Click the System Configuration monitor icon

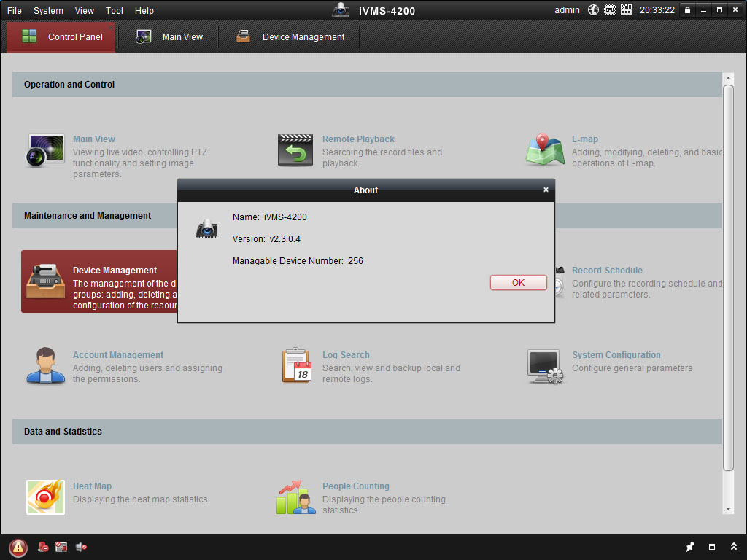point(545,366)
